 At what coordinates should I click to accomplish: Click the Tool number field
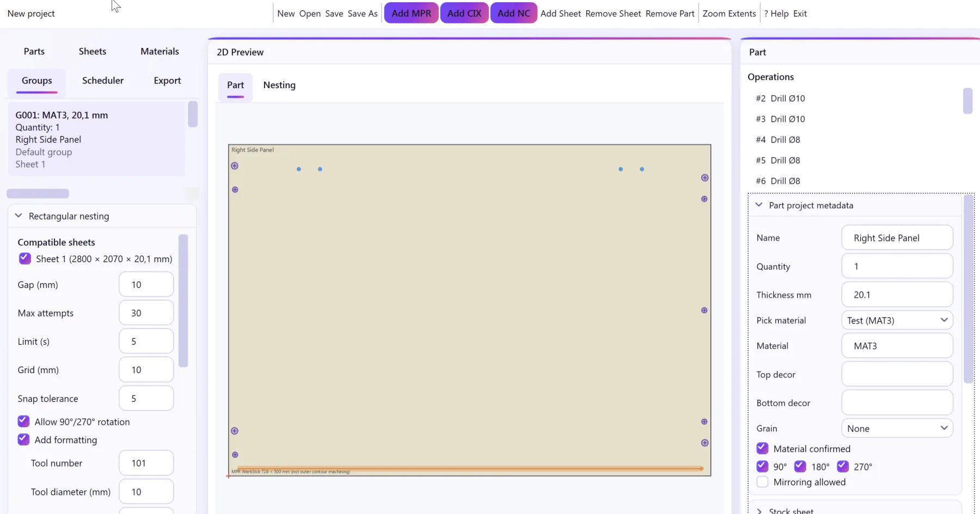146,463
